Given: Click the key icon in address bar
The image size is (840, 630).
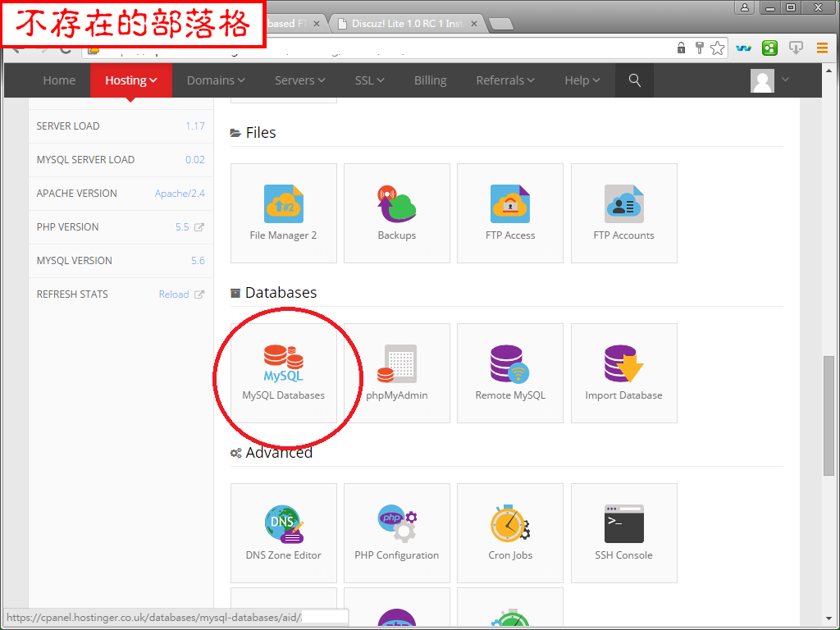Looking at the screenshot, I should tap(699, 48).
